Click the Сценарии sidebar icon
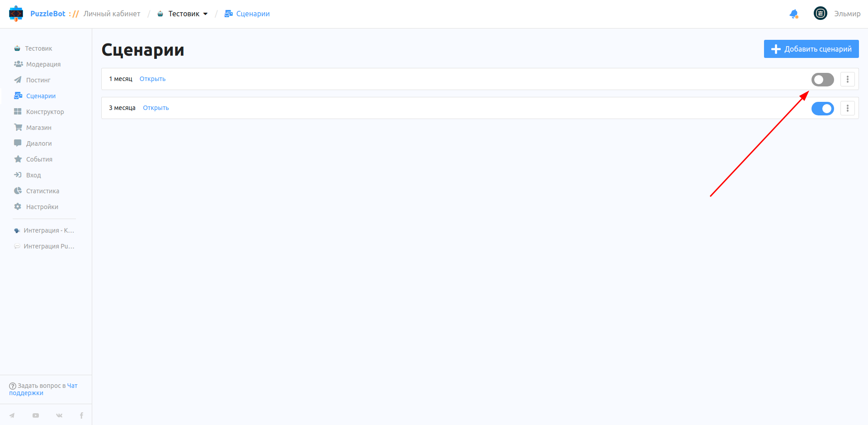Screen dimensions: 868x425 pyautogui.click(x=18, y=96)
